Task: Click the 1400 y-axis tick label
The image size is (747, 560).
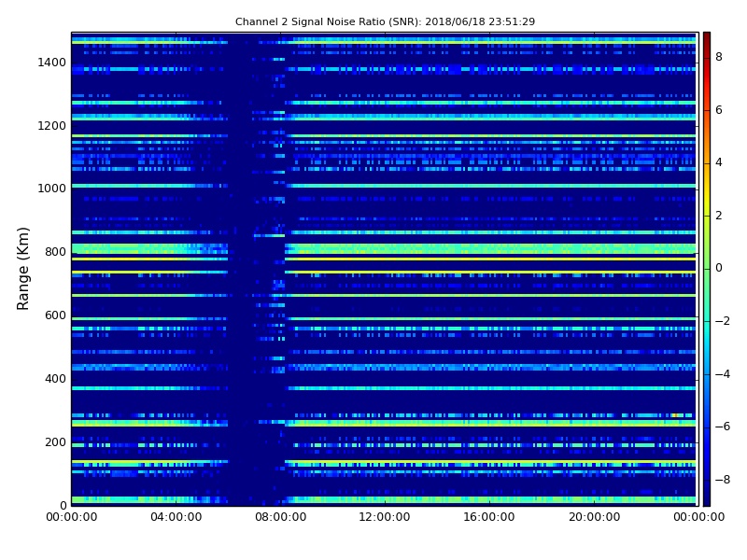Action: [52, 63]
